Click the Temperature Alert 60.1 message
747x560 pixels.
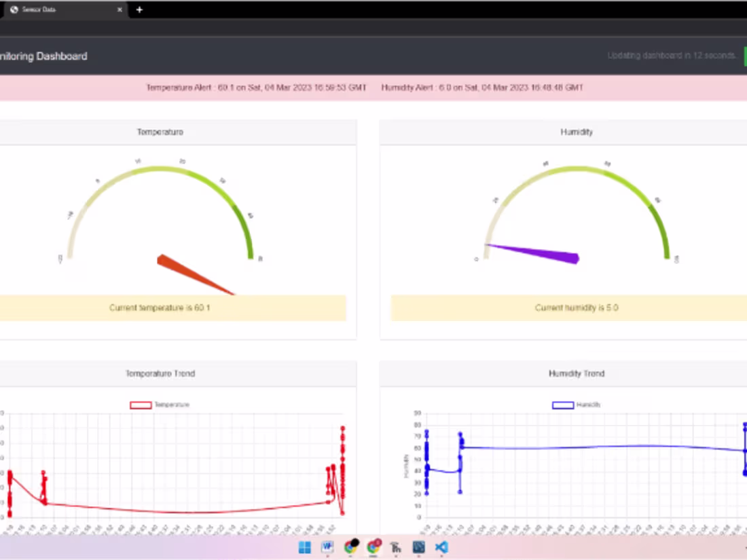tap(256, 88)
